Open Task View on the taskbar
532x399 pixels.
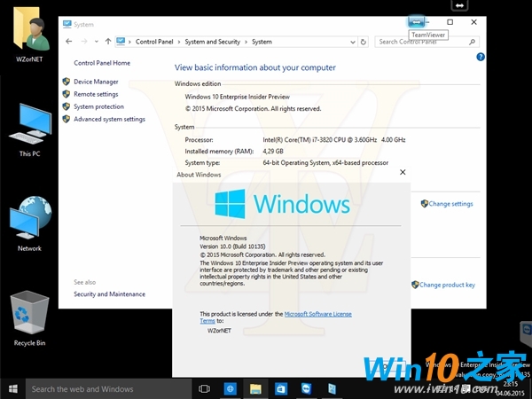(204, 388)
